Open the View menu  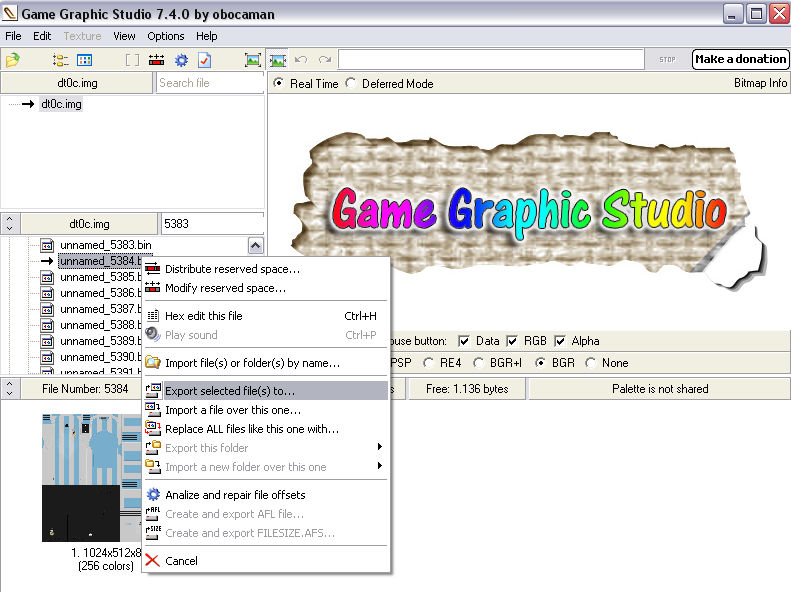click(x=124, y=36)
